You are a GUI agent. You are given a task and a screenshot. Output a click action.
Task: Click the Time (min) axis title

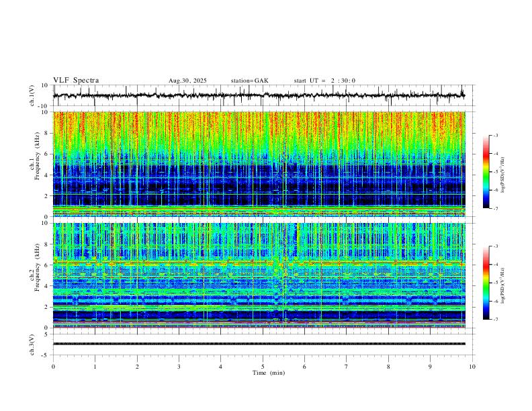click(269, 373)
